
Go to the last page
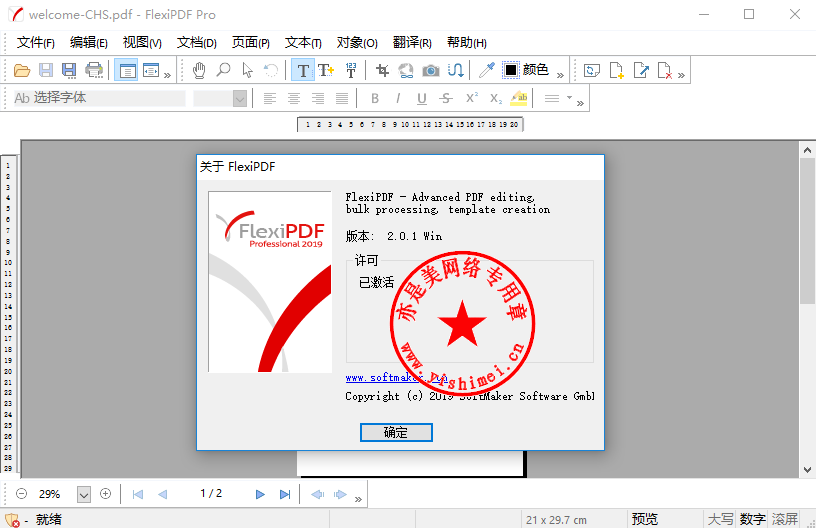click(x=285, y=494)
